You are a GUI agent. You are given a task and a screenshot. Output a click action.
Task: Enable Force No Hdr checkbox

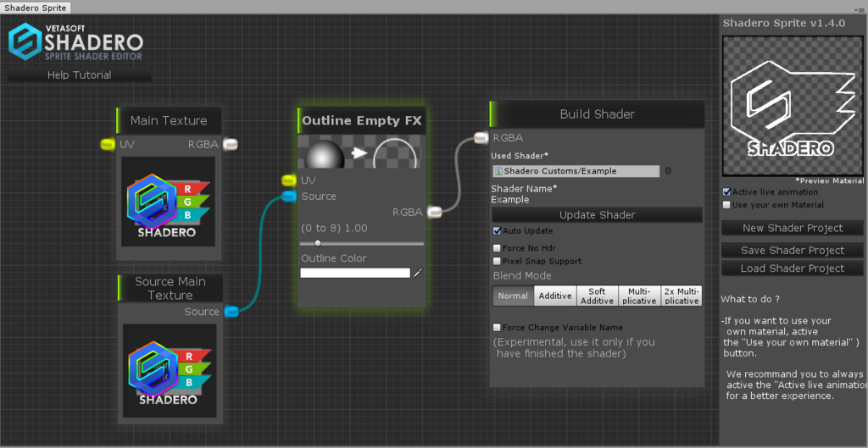(x=497, y=248)
